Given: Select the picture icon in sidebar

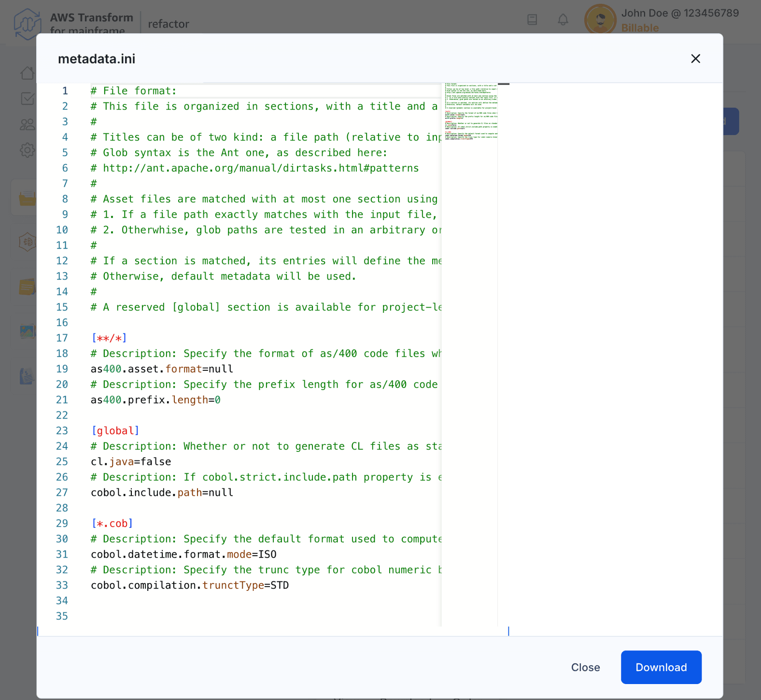Looking at the screenshot, I should tap(28, 332).
